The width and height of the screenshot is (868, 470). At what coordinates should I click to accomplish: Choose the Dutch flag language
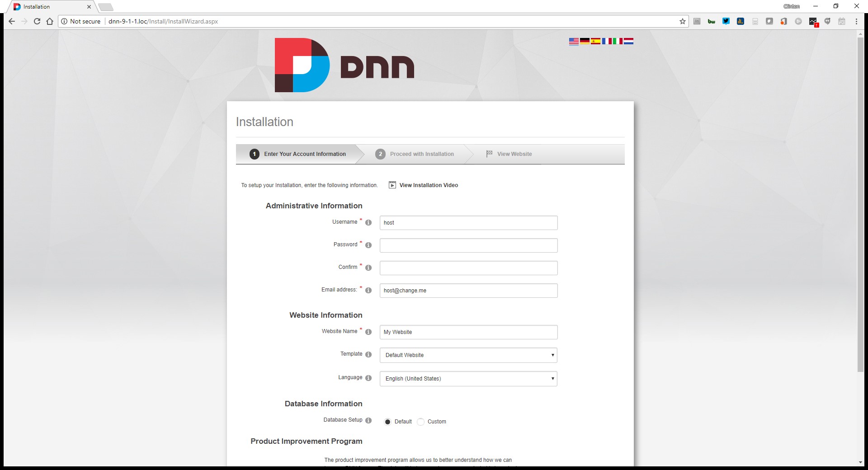pos(628,41)
